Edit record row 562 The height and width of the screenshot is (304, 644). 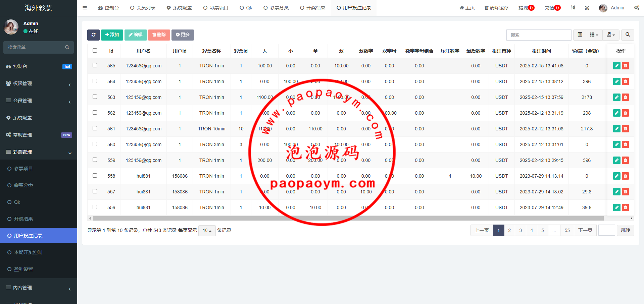click(x=616, y=113)
